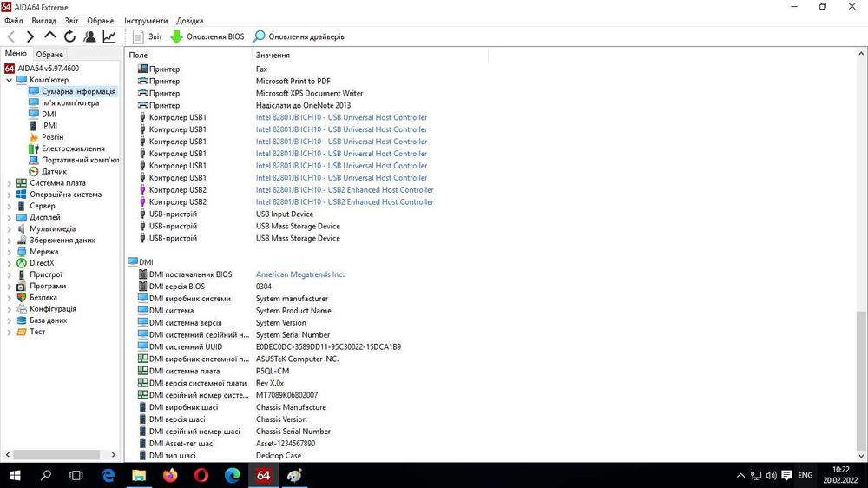Open Firefox from the taskbar
This screenshot has height=488, width=868.
coord(170,475)
